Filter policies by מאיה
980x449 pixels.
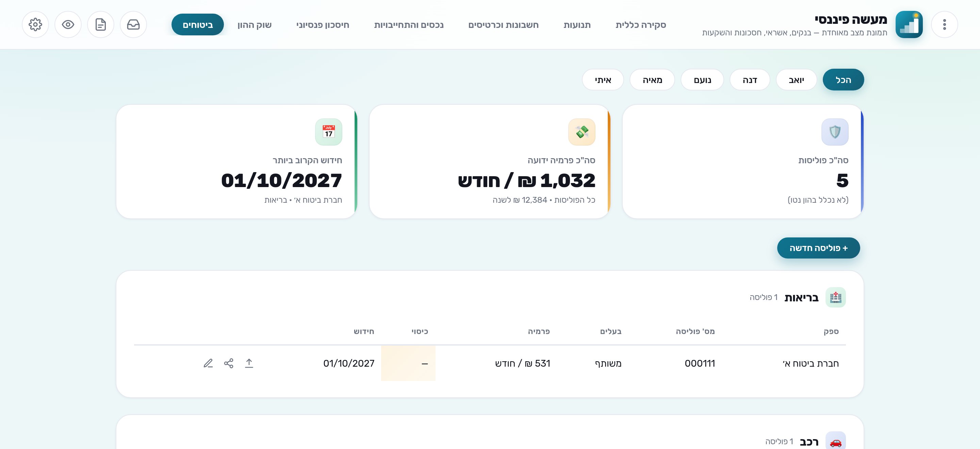[x=652, y=80]
